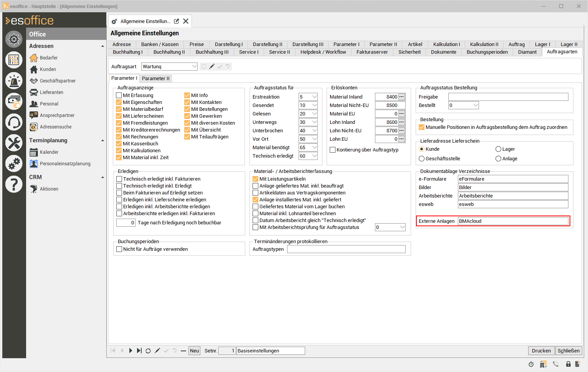Click the lock icon in status bar
The image size is (588, 372).
[x=568, y=364]
